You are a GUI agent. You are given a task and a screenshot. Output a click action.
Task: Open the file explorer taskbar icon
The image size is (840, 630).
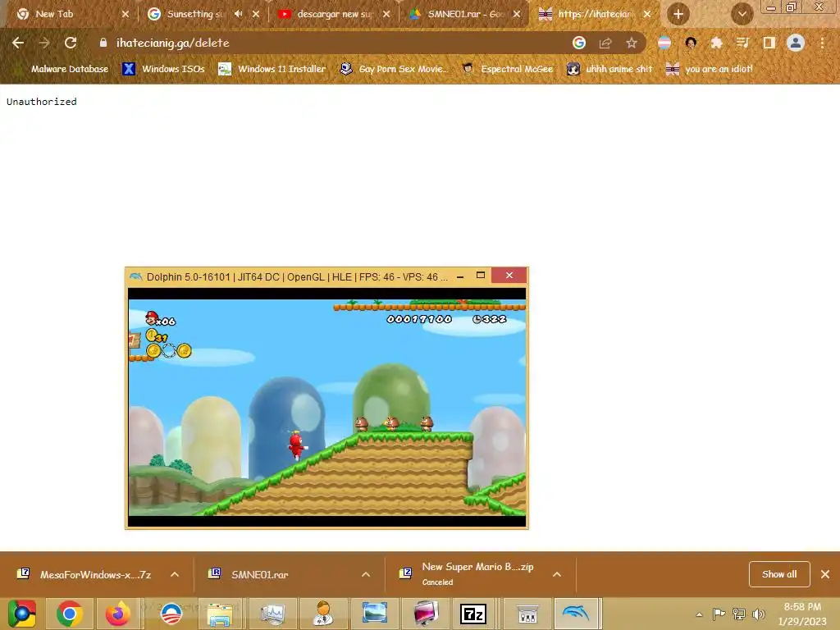coord(220,614)
